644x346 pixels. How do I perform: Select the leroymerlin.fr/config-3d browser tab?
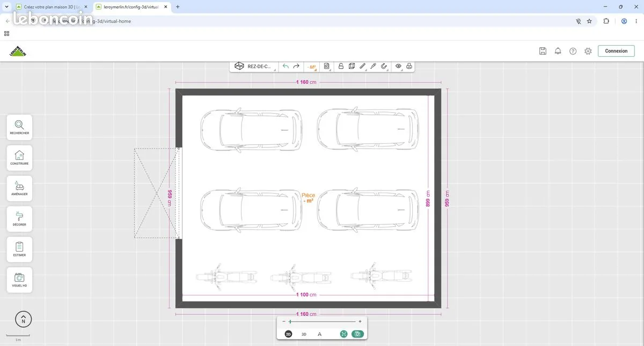[x=131, y=7]
